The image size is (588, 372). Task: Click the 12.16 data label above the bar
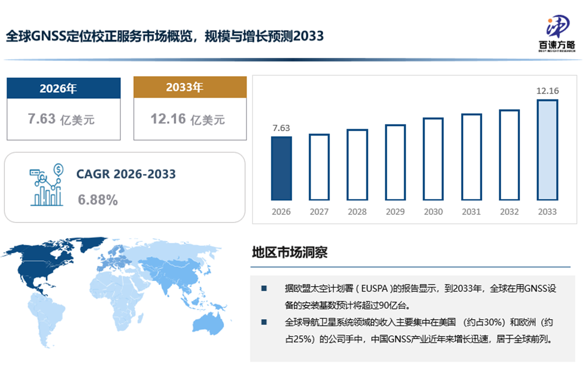coord(547,91)
